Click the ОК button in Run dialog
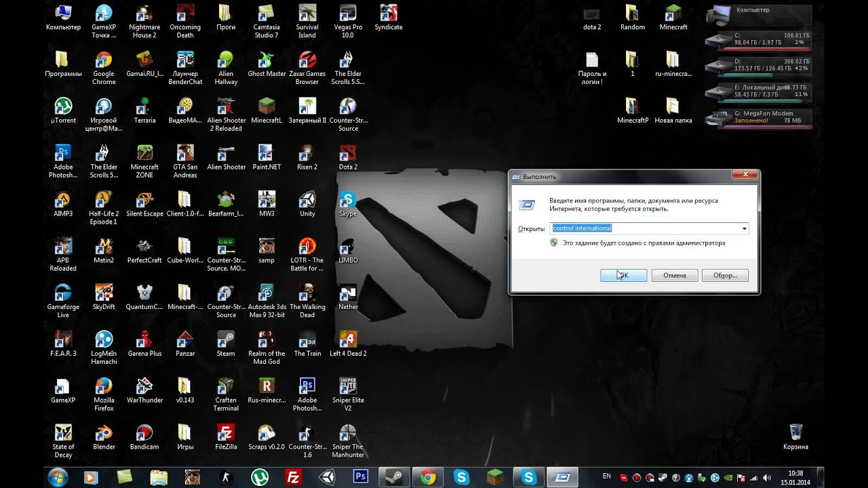 623,275
